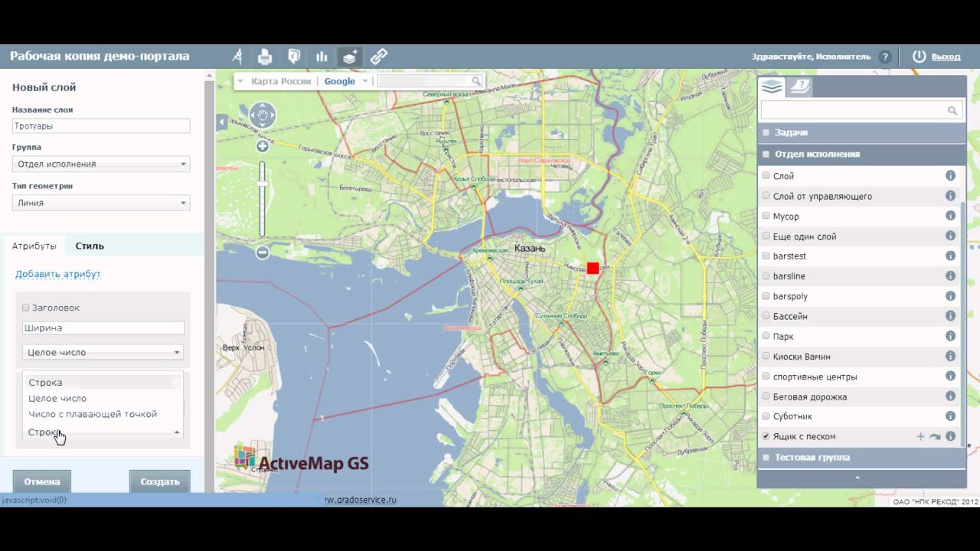Click the Создать button
Image resolution: width=980 pixels, height=551 pixels.
[160, 481]
